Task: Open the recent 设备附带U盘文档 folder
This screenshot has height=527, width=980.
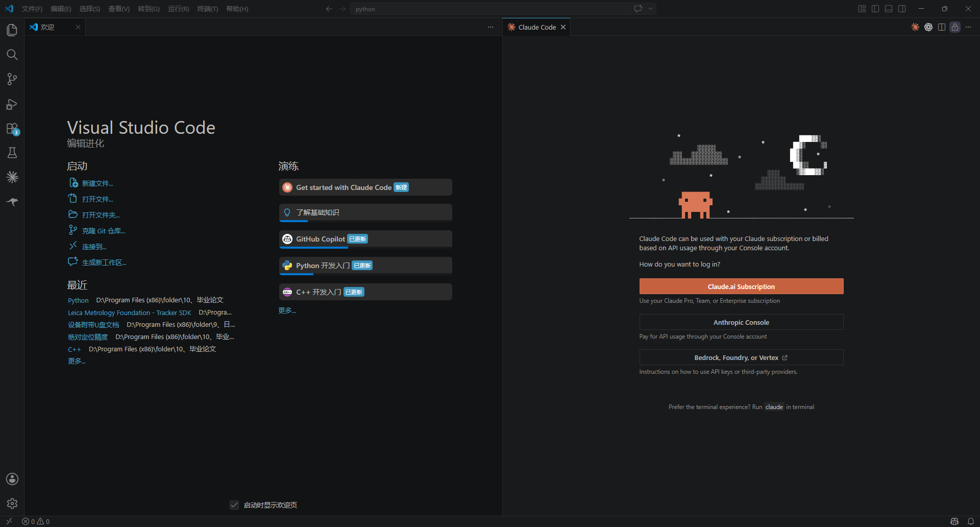Action: [93, 325]
